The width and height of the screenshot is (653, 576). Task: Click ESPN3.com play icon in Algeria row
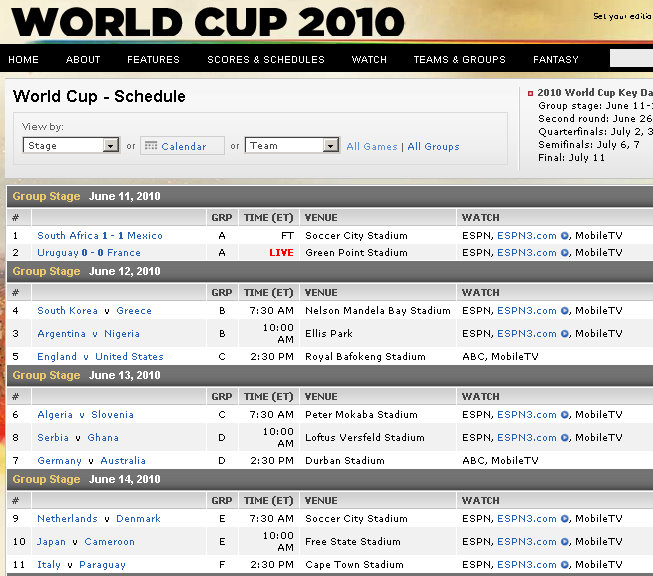click(564, 415)
